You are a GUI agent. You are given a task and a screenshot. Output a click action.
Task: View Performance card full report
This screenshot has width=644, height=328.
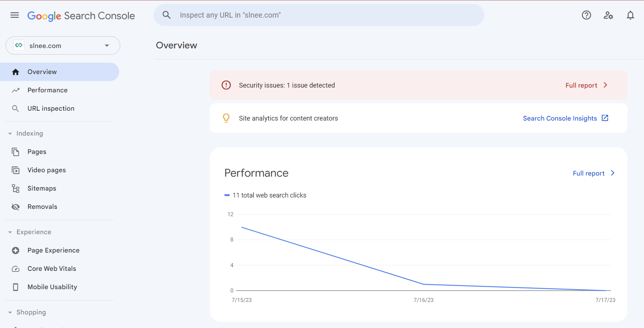[x=593, y=173]
